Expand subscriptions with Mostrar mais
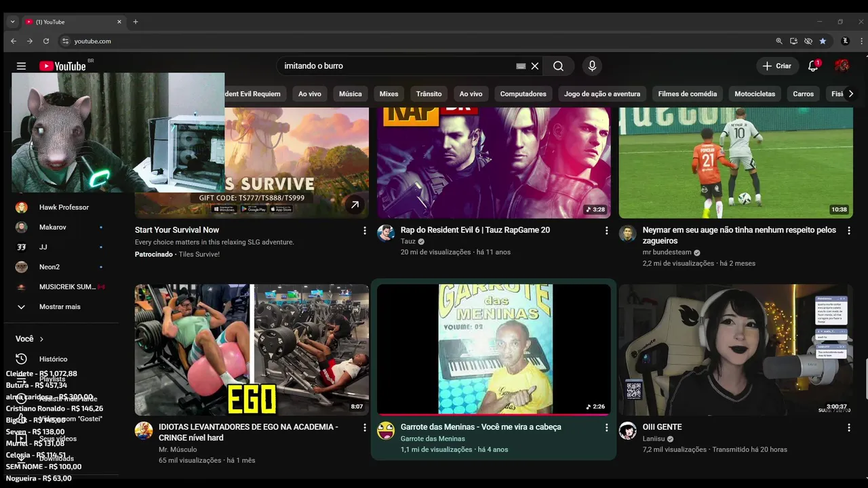 60,307
